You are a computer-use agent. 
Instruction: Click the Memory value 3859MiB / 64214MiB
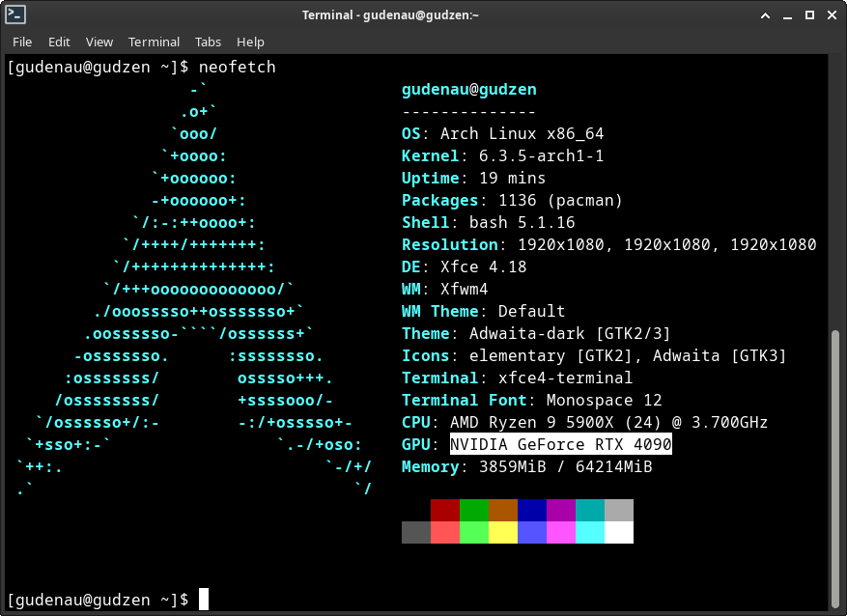pos(566,466)
